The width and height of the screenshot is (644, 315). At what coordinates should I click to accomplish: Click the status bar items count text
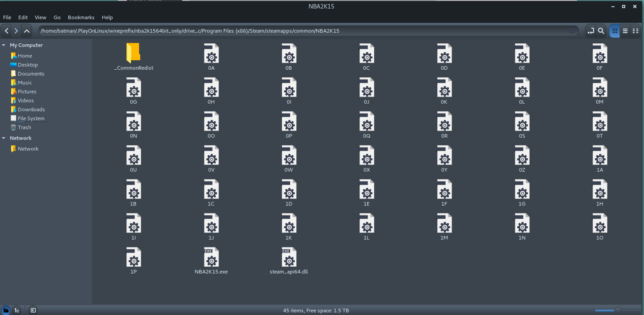(316, 311)
